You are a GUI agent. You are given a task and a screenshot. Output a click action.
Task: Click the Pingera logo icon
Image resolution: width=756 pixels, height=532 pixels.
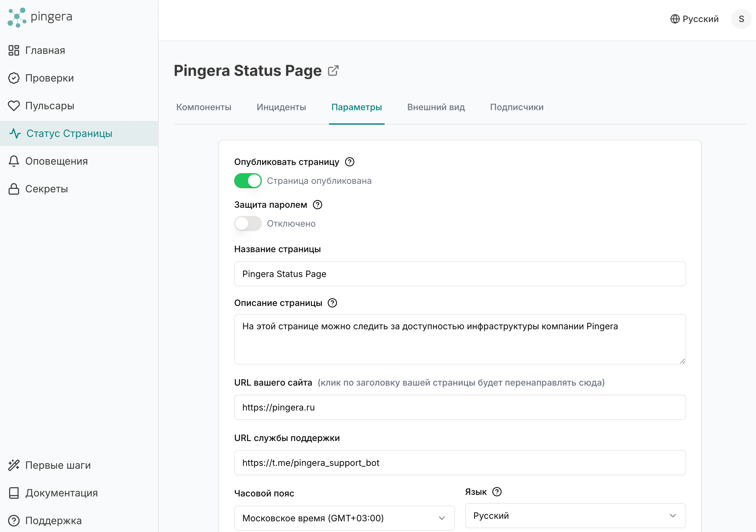click(17, 17)
